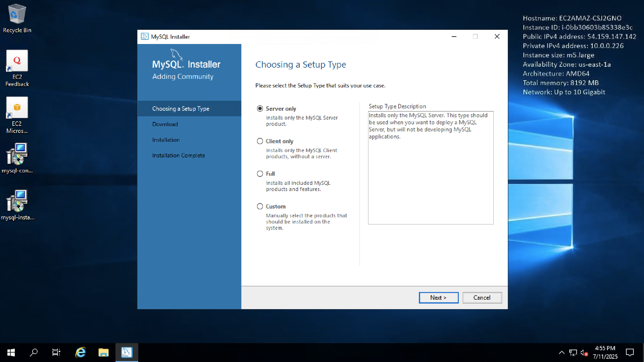
Task: Open the taskbar clock showing 4:55 PM
Action: [605, 352]
